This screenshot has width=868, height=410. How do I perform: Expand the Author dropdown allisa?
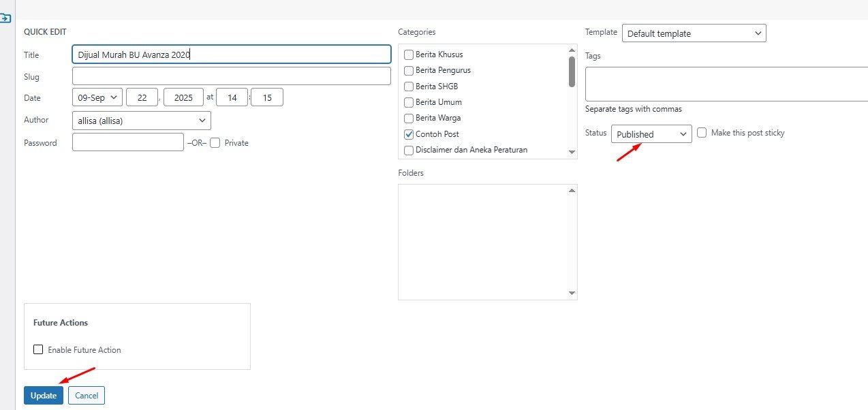[x=141, y=121]
